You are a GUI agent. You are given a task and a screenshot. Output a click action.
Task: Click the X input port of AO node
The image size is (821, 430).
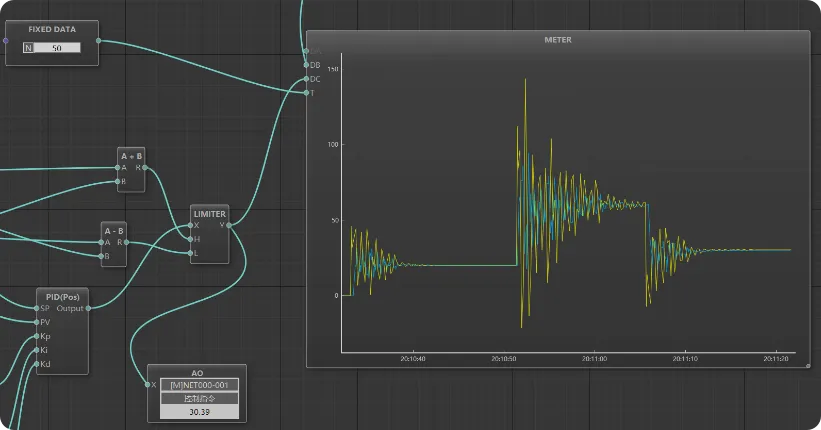click(x=148, y=384)
